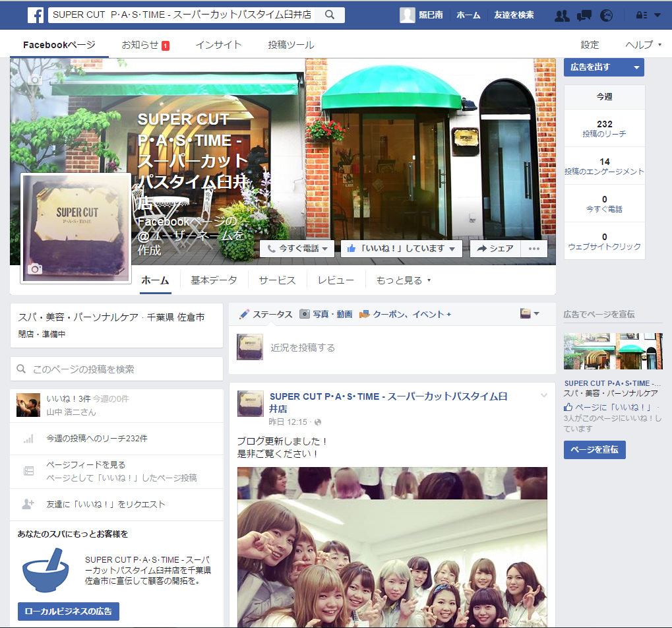Click profile picture camera icon

point(35,268)
